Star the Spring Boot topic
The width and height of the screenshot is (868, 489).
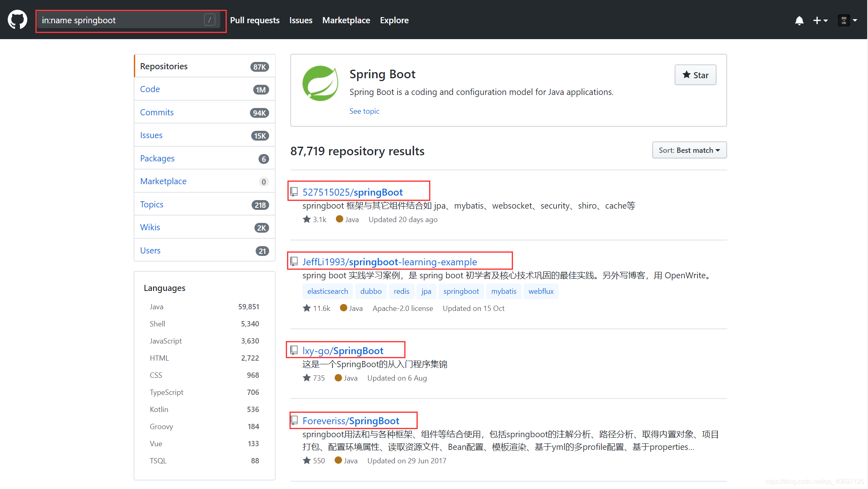(695, 75)
